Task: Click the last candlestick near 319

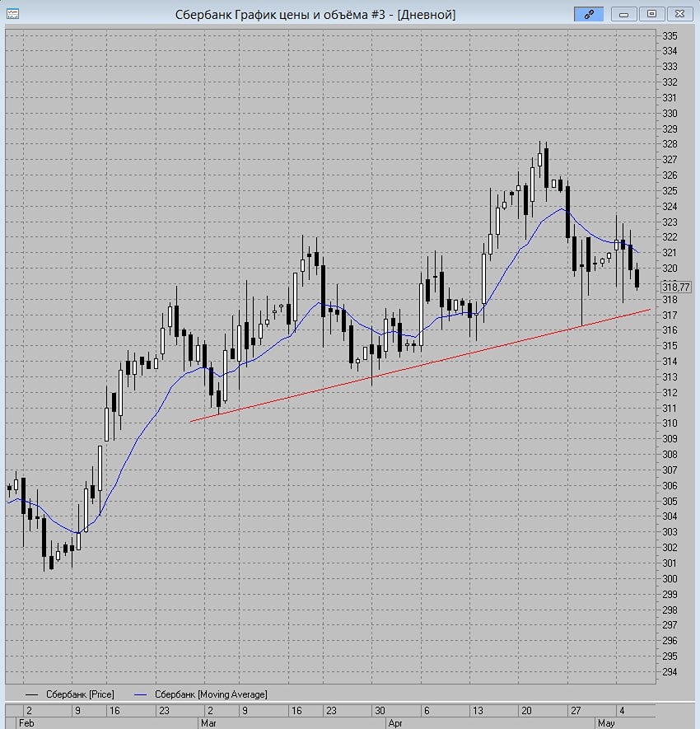Action: [x=637, y=278]
